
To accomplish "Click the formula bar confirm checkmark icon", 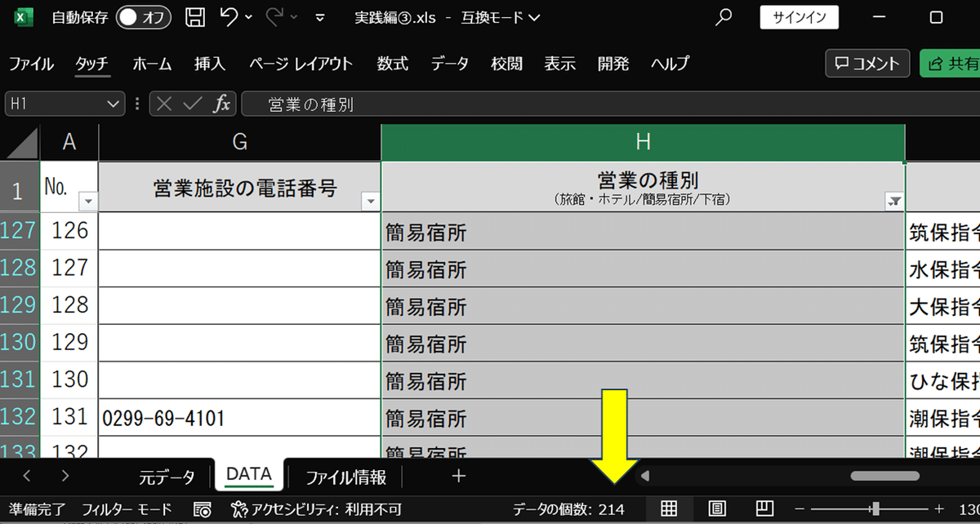I will 193,104.
